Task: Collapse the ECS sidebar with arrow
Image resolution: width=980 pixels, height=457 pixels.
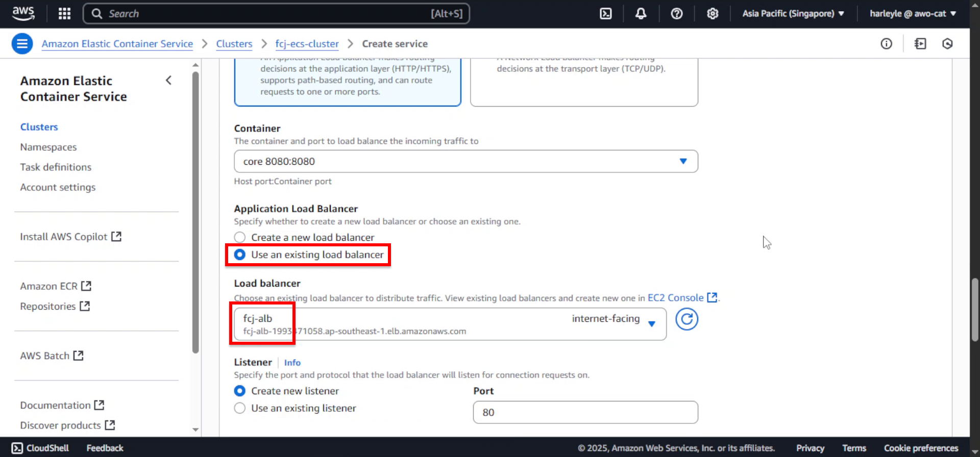Action: pos(168,80)
